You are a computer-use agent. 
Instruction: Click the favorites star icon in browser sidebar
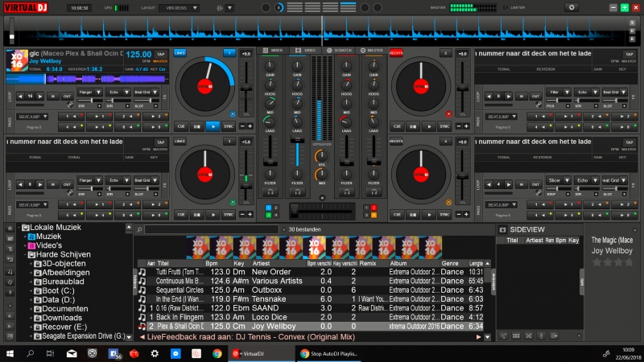tap(10, 228)
